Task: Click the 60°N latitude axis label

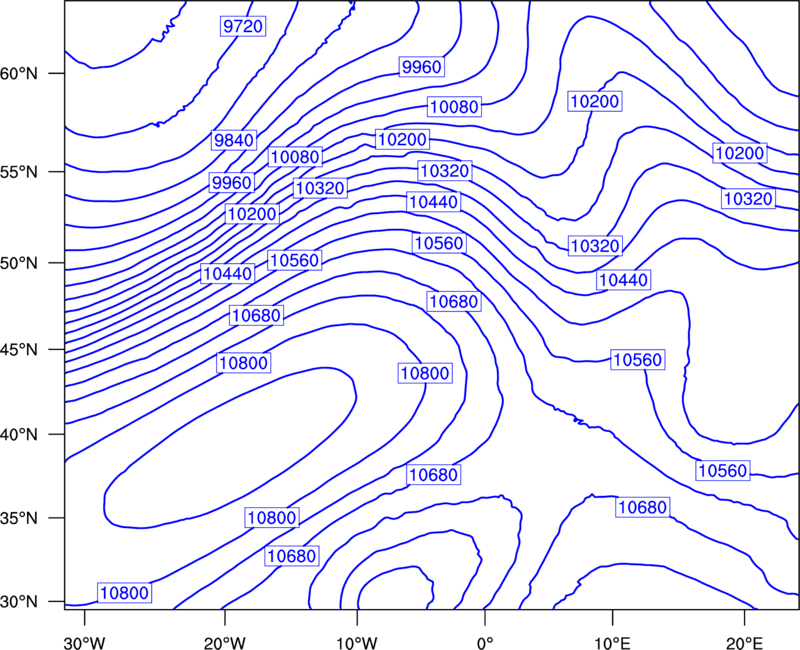Action: [x=19, y=73]
